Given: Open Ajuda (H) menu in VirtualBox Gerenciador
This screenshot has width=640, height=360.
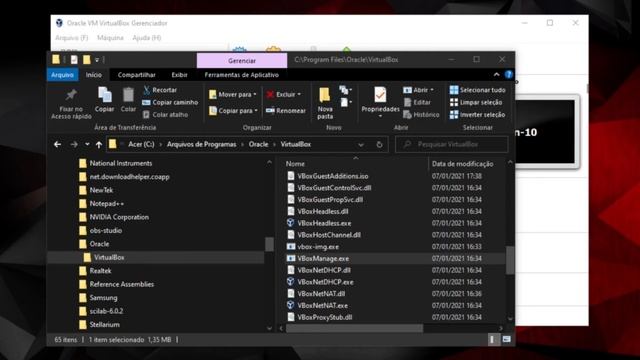Looking at the screenshot, I should [x=147, y=38].
